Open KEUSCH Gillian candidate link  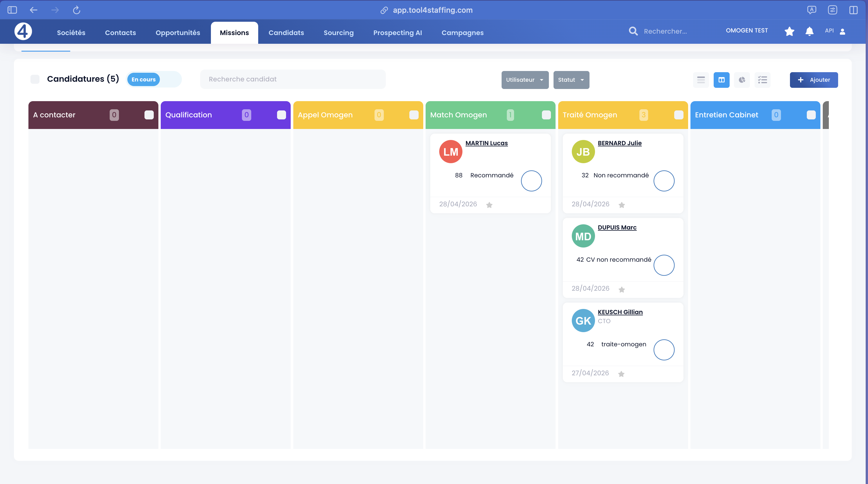(620, 312)
